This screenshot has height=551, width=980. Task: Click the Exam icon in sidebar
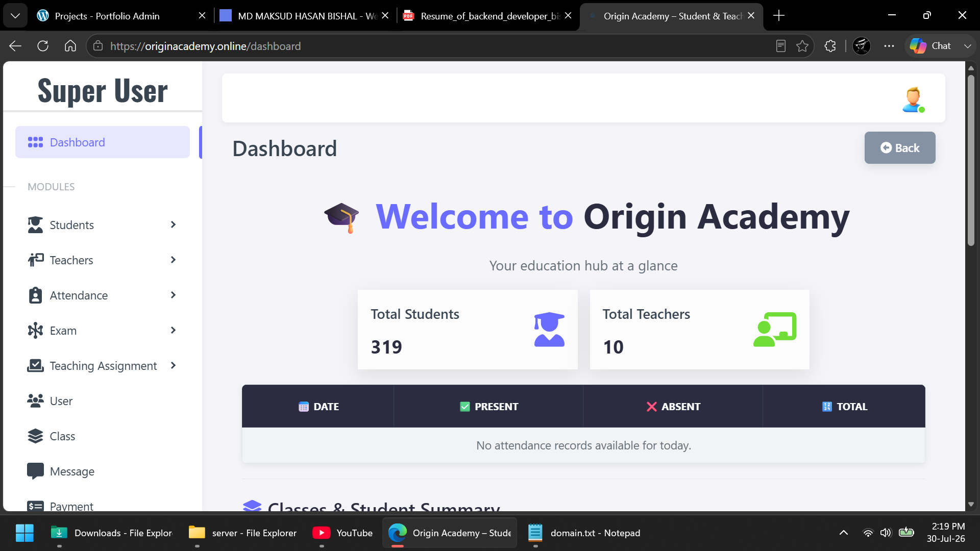pos(35,331)
